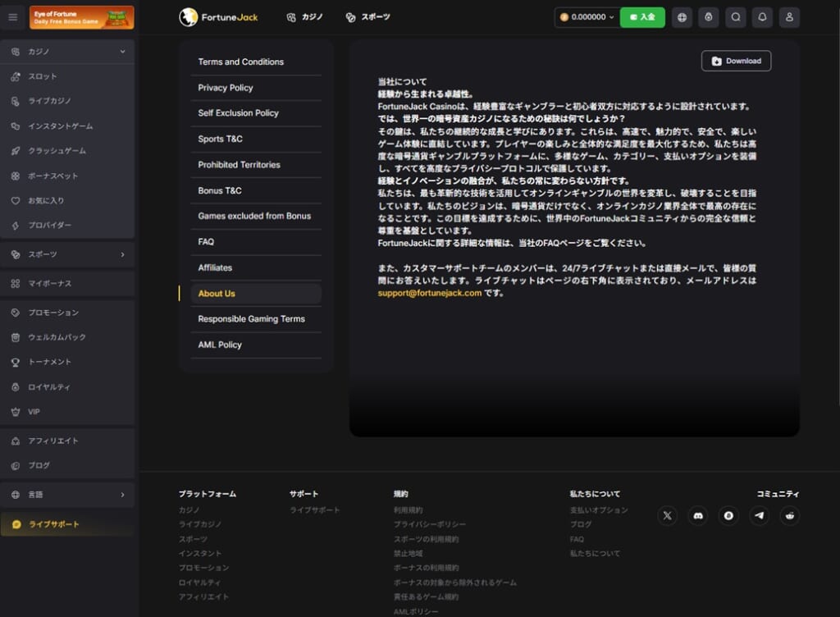Image resolution: width=840 pixels, height=617 pixels.
Task: Click the ライブカジノ sidebar icon
Action: click(x=16, y=101)
